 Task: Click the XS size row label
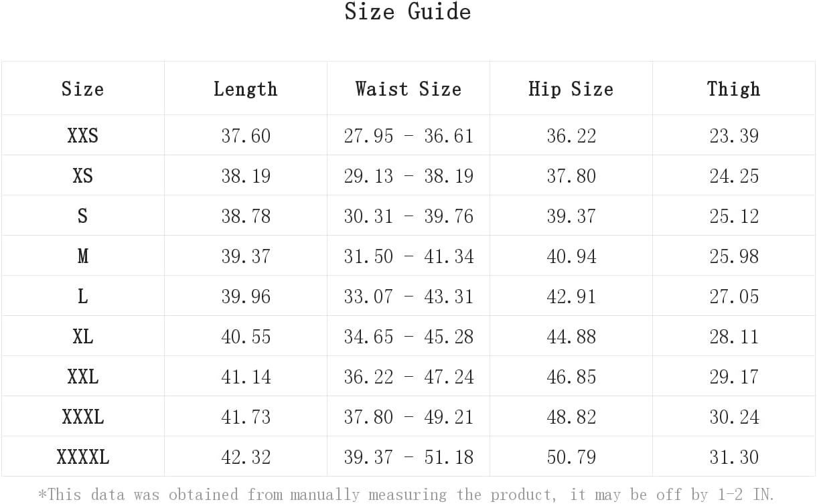[82, 176]
